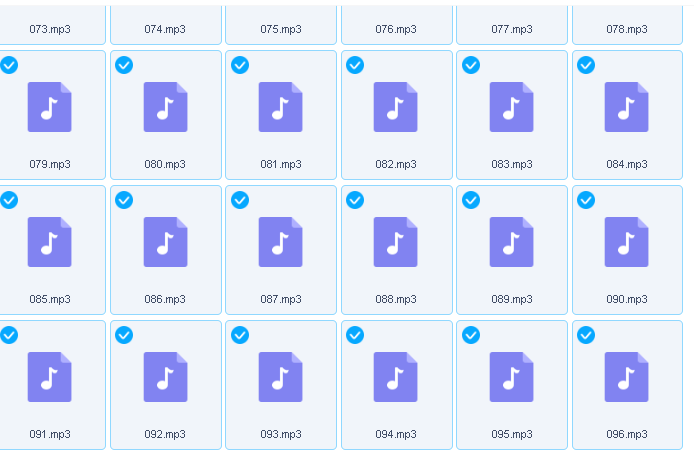694x454 pixels.
Task: Toggle the 083.mp3 selection checkbox
Action: click(471, 65)
